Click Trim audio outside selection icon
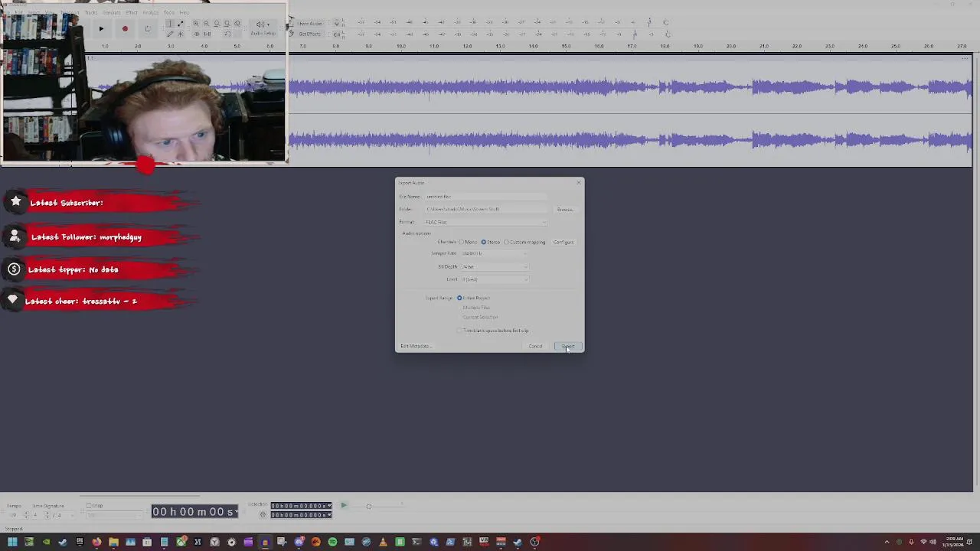Image resolution: width=980 pixels, height=551 pixels. click(x=196, y=34)
